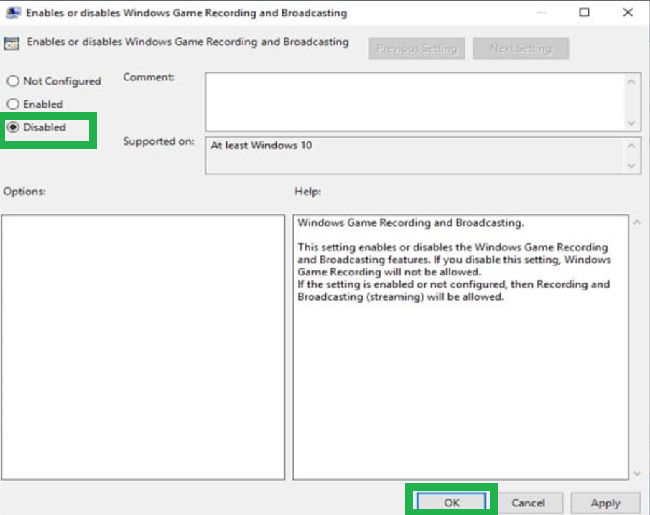
Task: Click the Cancel button
Action: coord(528,503)
